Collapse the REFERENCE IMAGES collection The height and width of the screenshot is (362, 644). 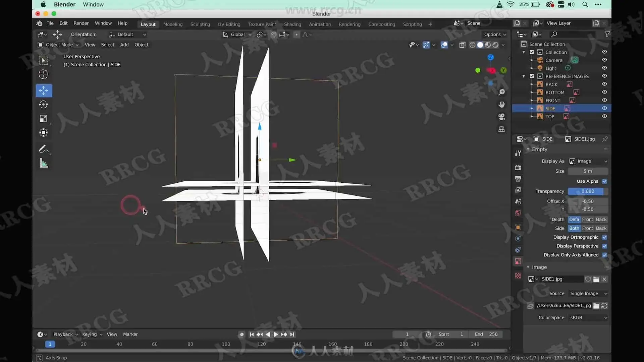click(524, 76)
